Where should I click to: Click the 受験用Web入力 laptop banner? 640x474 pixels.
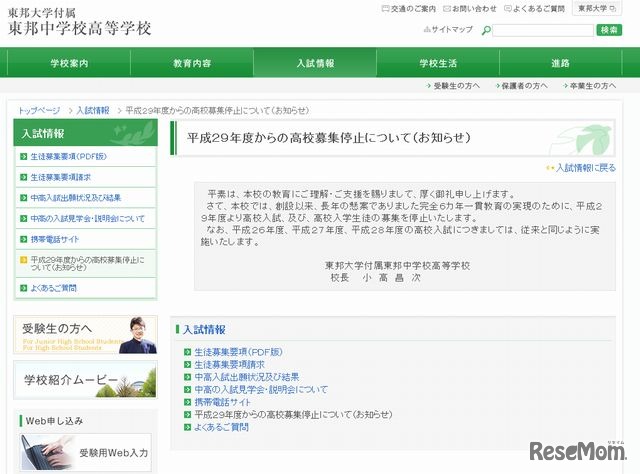pos(85,451)
